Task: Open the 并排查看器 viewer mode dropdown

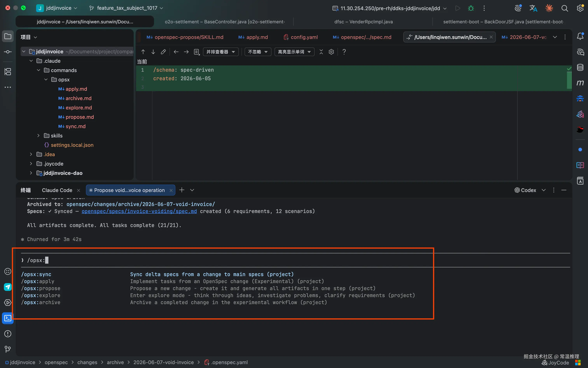Action: [221, 52]
